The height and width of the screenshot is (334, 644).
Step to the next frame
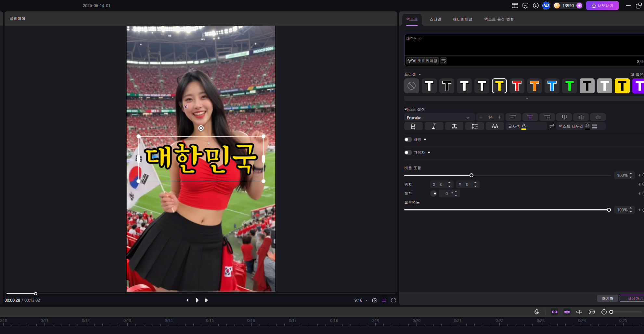point(206,300)
